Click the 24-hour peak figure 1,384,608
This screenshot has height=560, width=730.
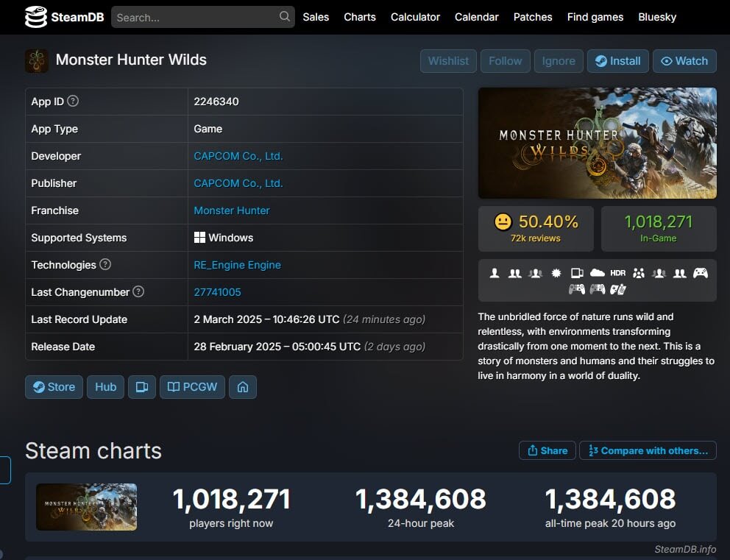tap(421, 498)
